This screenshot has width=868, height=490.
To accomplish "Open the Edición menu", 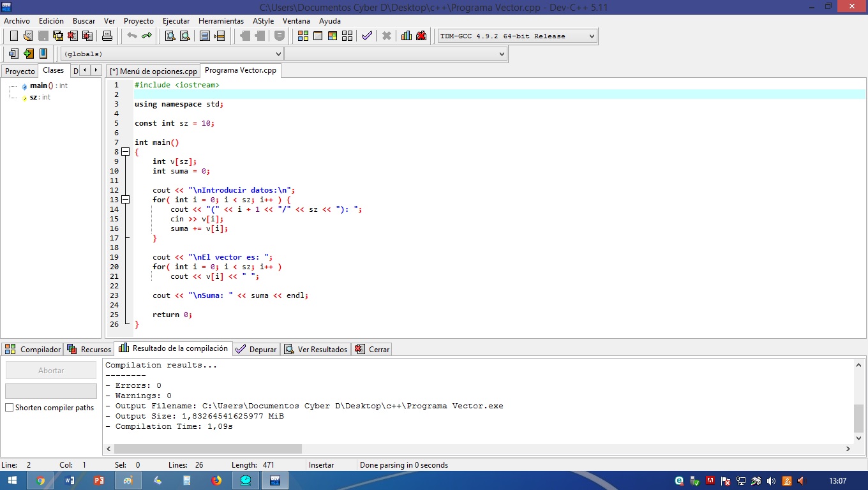I will pyautogui.click(x=51, y=21).
